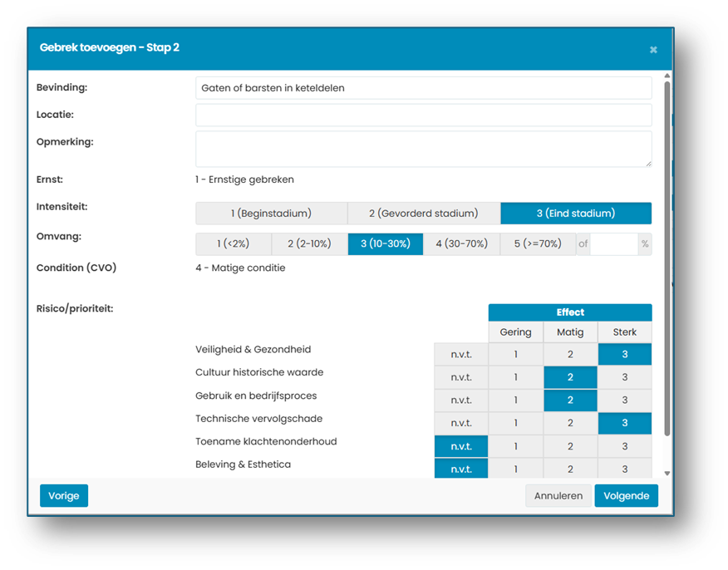Set Cultuur historische waarde to n.v.t.
728x570 pixels.
click(x=461, y=377)
